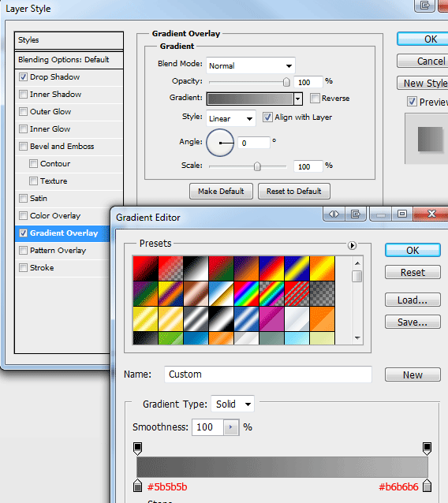Click the Angle value field
Viewport: 448px width, 503px height.
pyautogui.click(x=254, y=143)
